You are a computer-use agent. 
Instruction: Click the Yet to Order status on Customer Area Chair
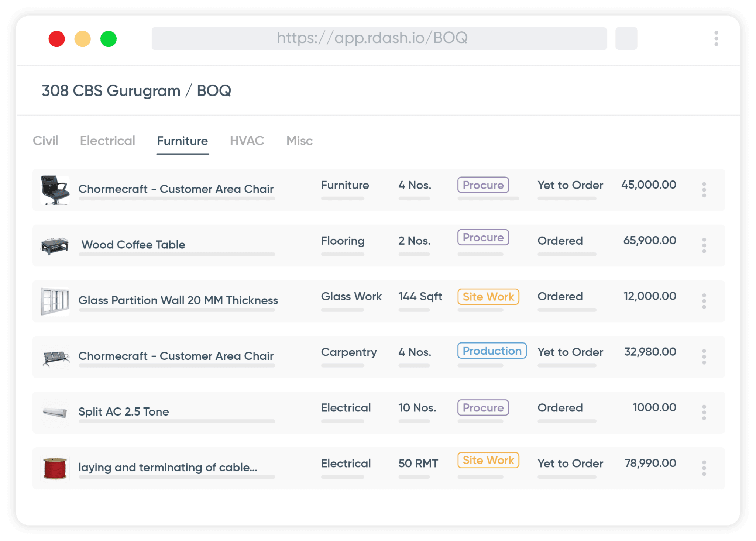pyautogui.click(x=570, y=185)
